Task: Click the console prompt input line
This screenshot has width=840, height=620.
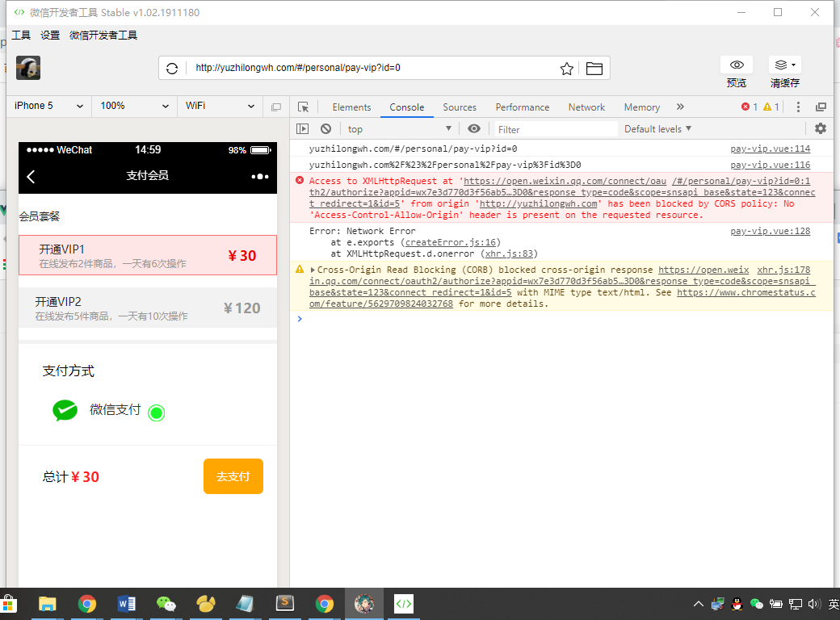Action: click(x=562, y=319)
